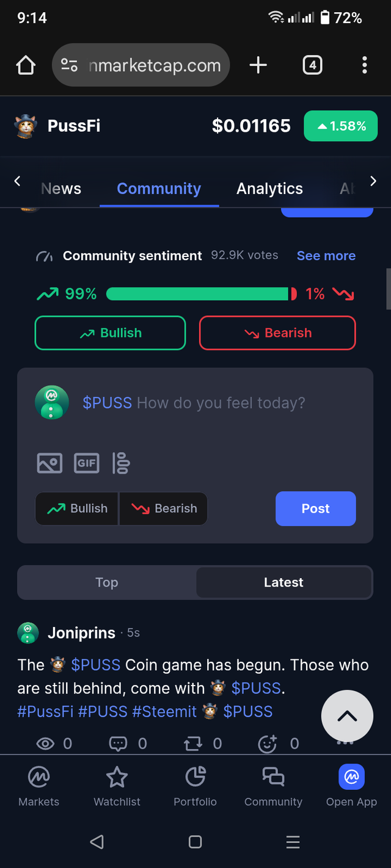Open the See more sentiment link
Viewport: 391px width, 868px height.
(x=326, y=256)
